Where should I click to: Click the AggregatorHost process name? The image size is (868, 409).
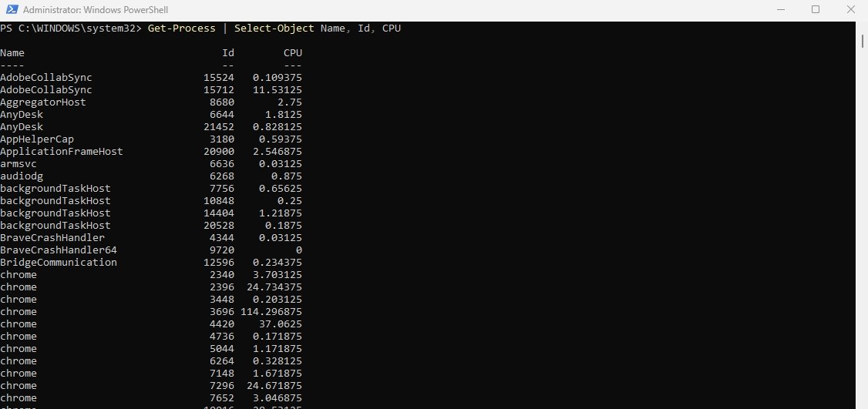pyautogui.click(x=43, y=102)
